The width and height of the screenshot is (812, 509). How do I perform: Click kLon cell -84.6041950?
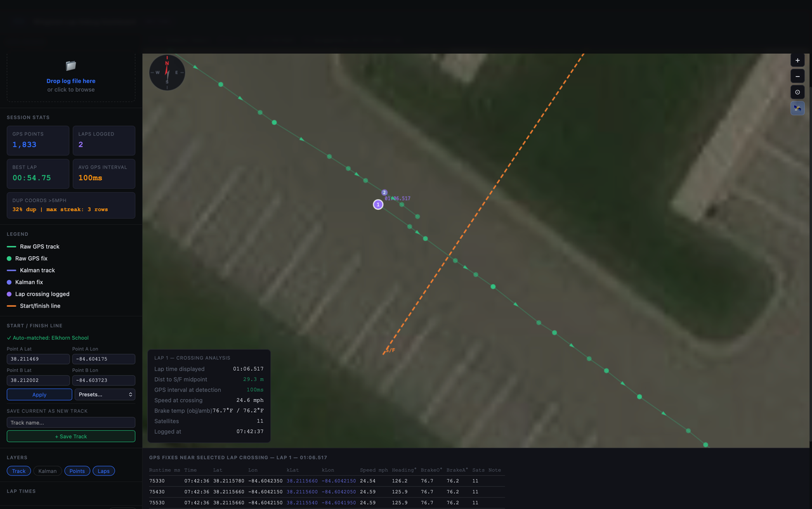339,503
